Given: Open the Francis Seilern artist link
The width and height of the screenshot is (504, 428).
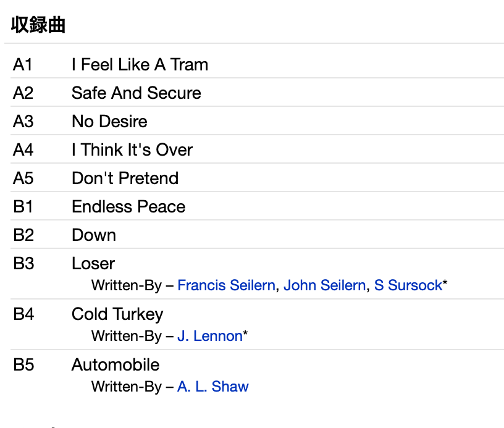Looking at the screenshot, I should 226,285.
